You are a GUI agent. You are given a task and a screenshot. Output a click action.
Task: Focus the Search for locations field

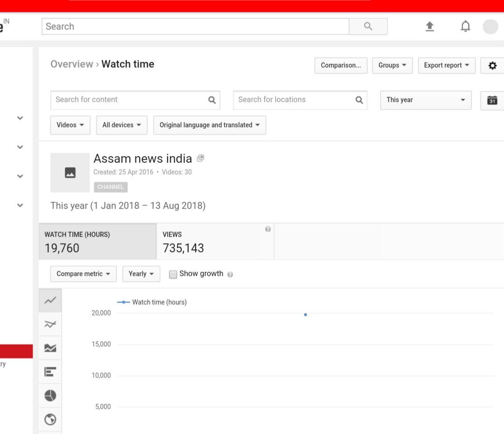click(300, 100)
